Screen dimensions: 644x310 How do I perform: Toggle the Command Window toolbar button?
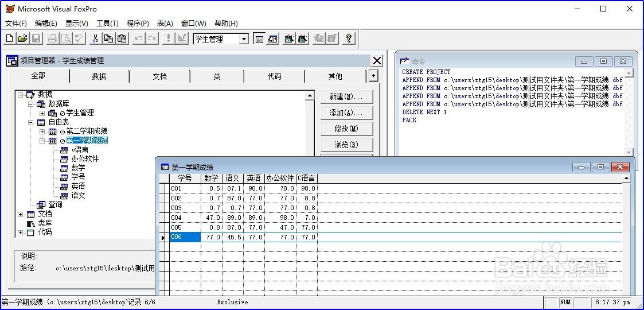click(259, 38)
